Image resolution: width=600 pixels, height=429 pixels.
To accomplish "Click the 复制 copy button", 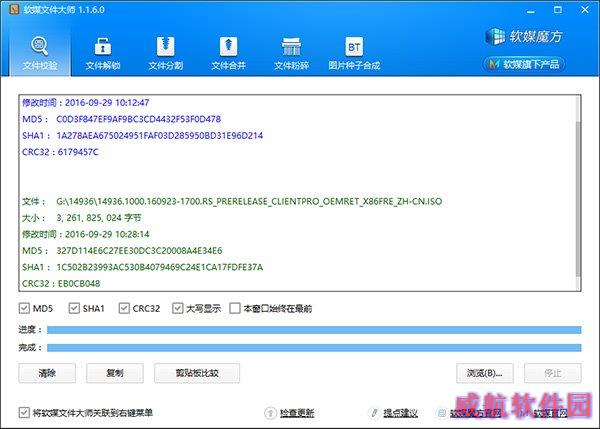I will pos(115,373).
